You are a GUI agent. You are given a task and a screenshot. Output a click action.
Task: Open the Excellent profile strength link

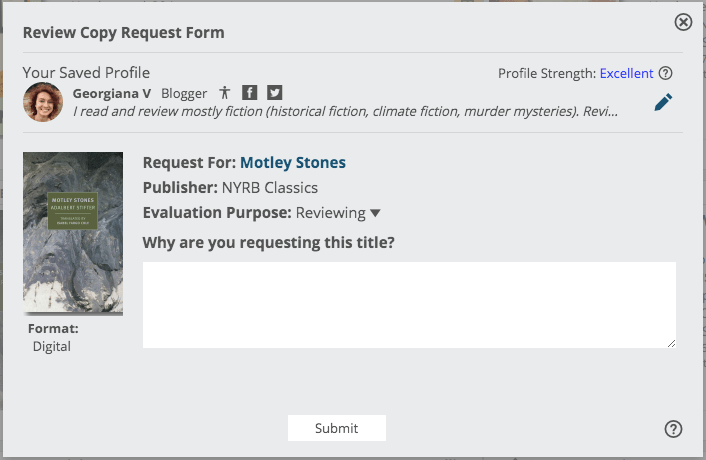(626, 73)
